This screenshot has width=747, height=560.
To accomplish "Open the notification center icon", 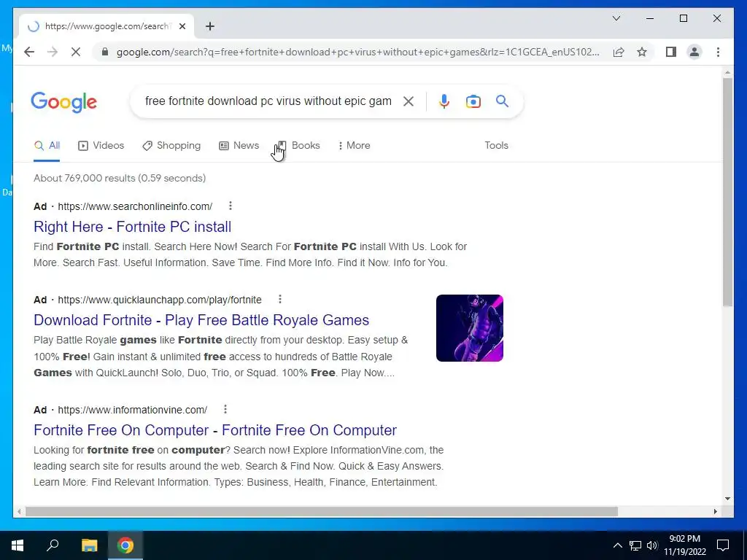I will [723, 545].
